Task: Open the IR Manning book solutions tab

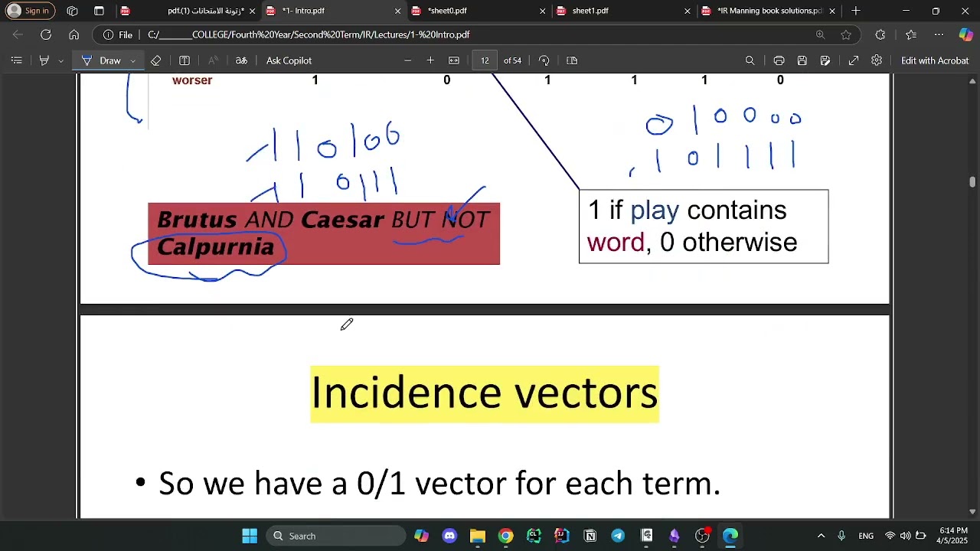Action: [x=768, y=11]
